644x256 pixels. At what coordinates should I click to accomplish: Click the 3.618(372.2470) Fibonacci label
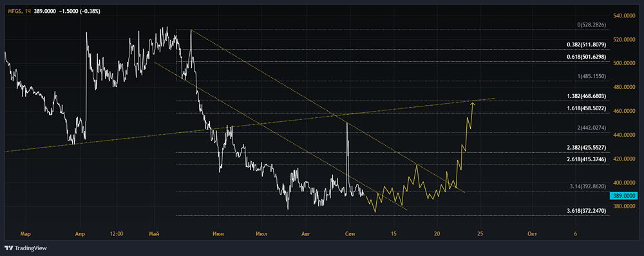[587, 210]
